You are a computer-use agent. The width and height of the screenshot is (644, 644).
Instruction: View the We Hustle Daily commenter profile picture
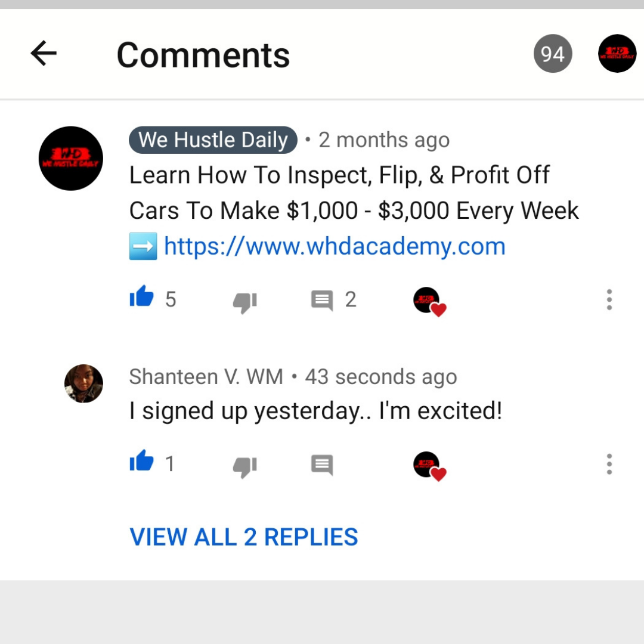pyautogui.click(x=70, y=159)
